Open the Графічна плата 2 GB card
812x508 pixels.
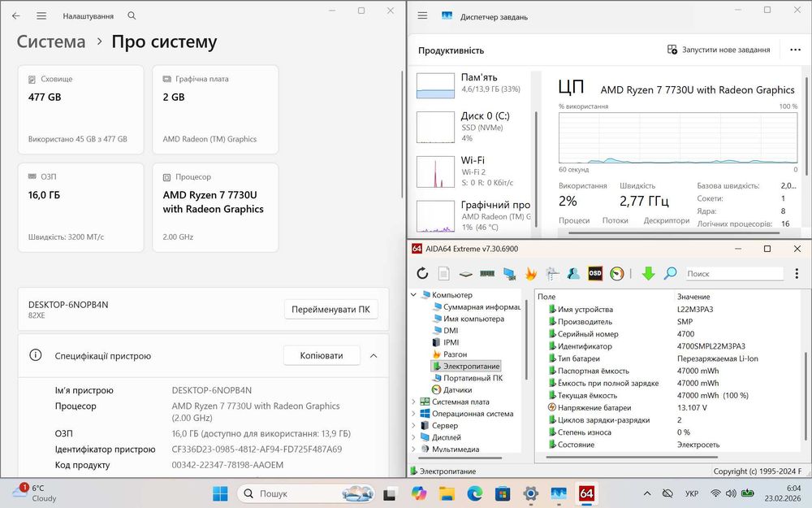click(x=215, y=110)
